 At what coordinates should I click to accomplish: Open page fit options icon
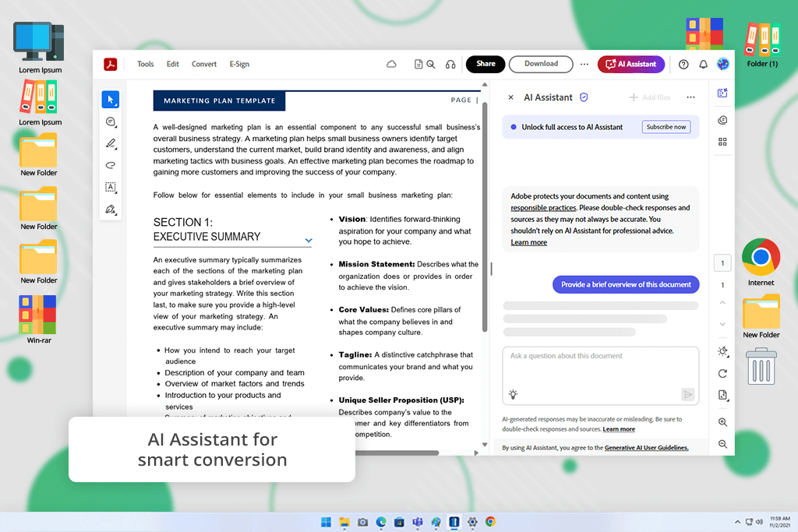click(x=722, y=395)
